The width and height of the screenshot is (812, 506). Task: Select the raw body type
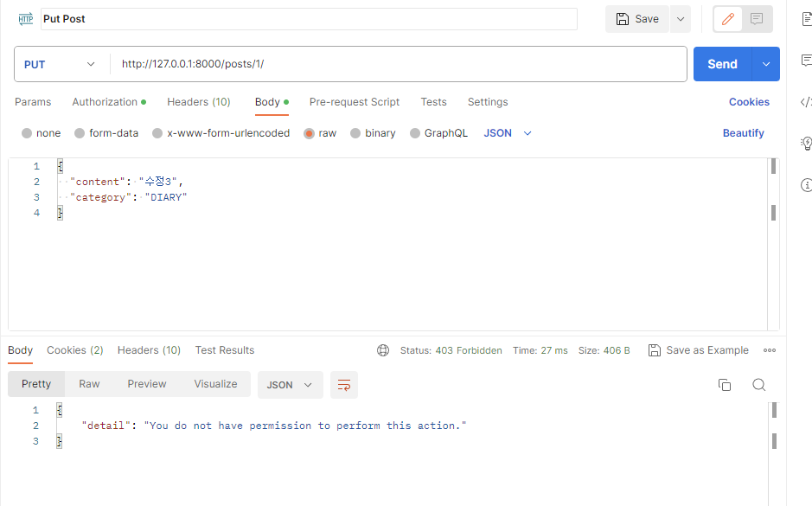310,133
